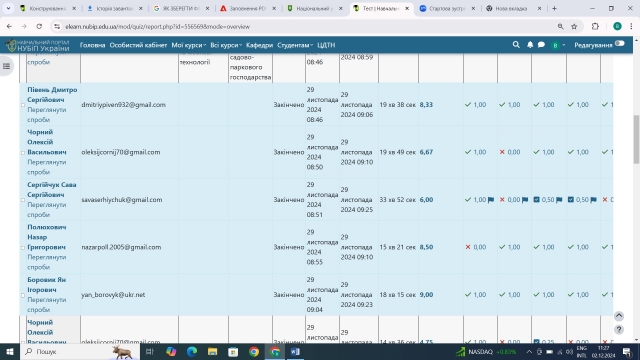Open Microsoft Word from taskbar

295,351
